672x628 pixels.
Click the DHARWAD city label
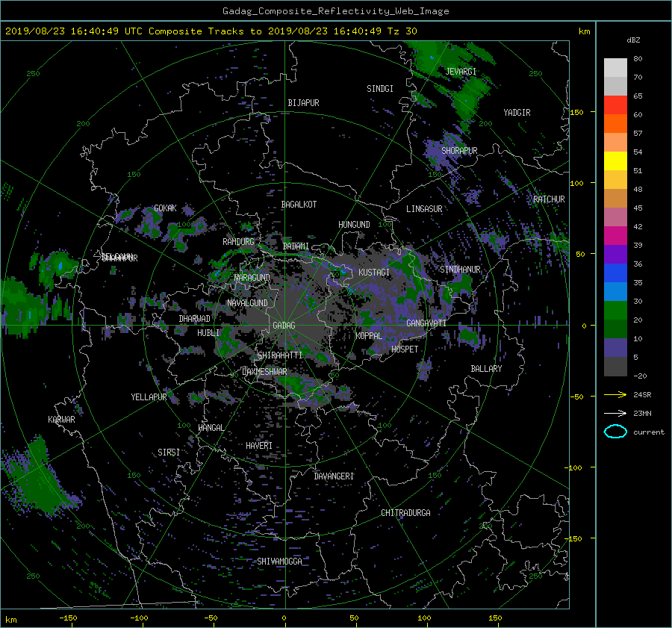click(x=195, y=319)
